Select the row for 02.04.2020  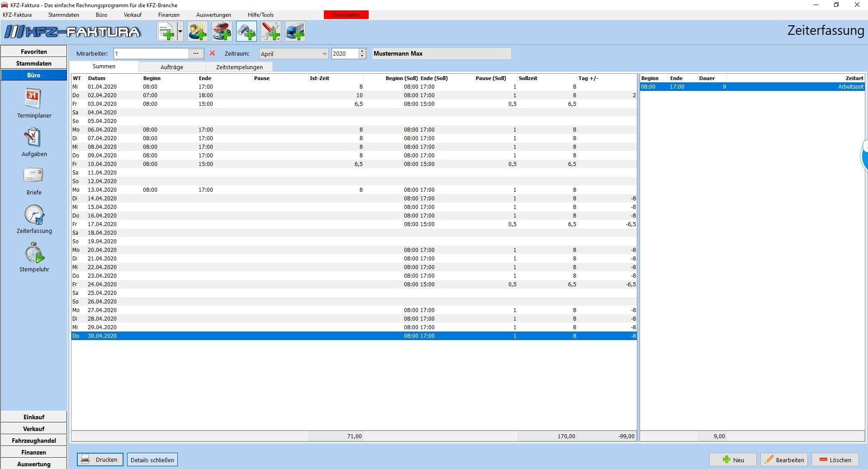pyautogui.click(x=354, y=95)
